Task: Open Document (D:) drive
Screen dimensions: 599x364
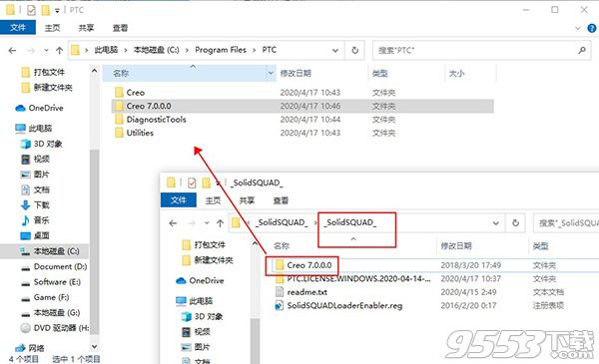Action: coord(60,266)
